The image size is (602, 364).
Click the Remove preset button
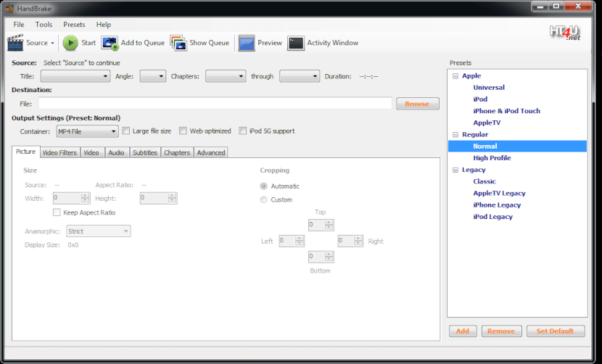(x=501, y=331)
